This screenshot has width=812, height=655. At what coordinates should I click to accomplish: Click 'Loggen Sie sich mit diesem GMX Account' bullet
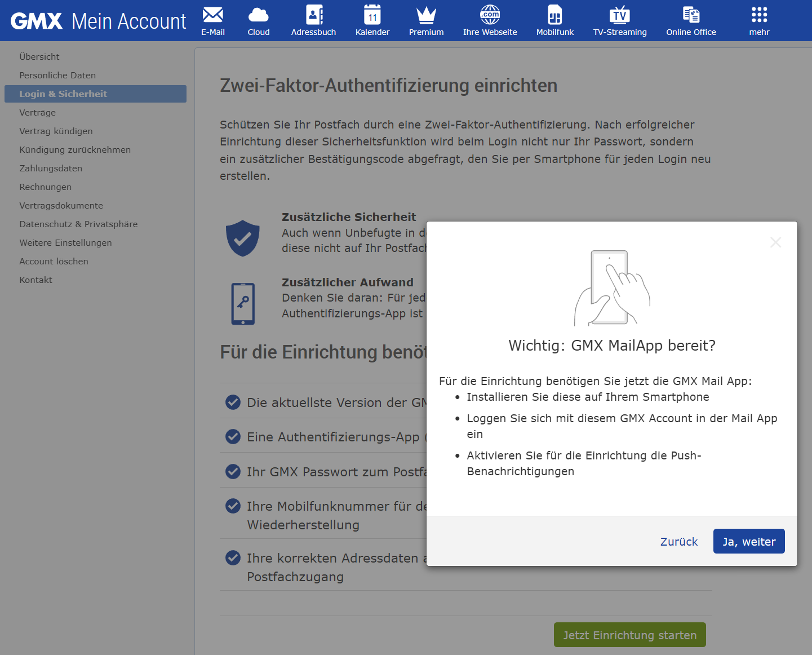pyautogui.click(x=622, y=426)
